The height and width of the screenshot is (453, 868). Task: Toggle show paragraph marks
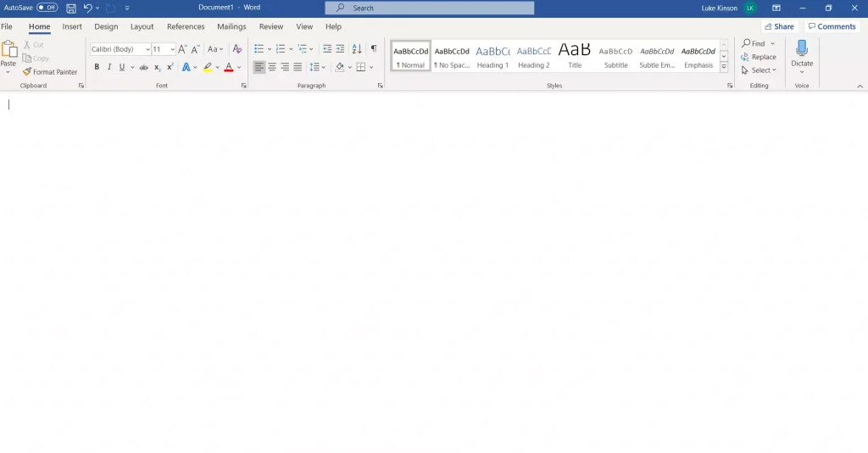[374, 49]
